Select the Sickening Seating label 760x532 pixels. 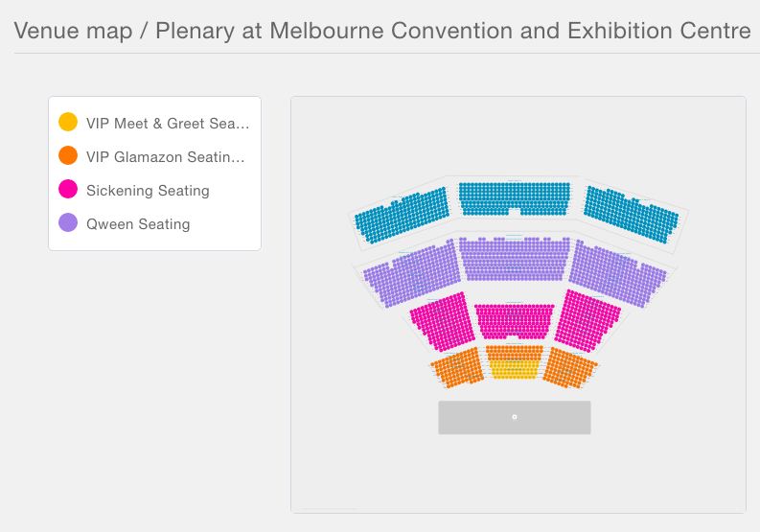click(x=148, y=191)
